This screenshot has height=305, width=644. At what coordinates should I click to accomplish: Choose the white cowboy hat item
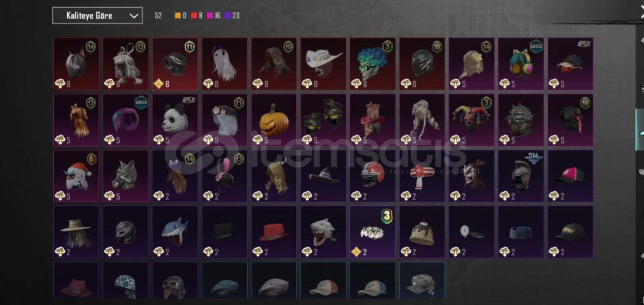tap(323, 64)
